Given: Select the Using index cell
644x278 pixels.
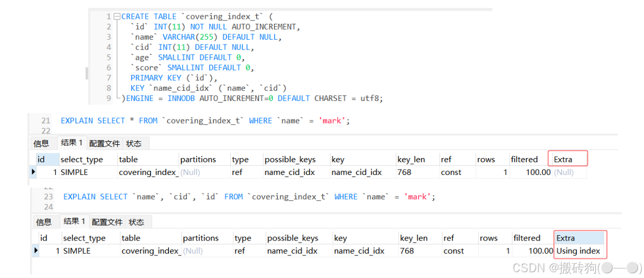Looking at the screenshot, I should 579,251.
